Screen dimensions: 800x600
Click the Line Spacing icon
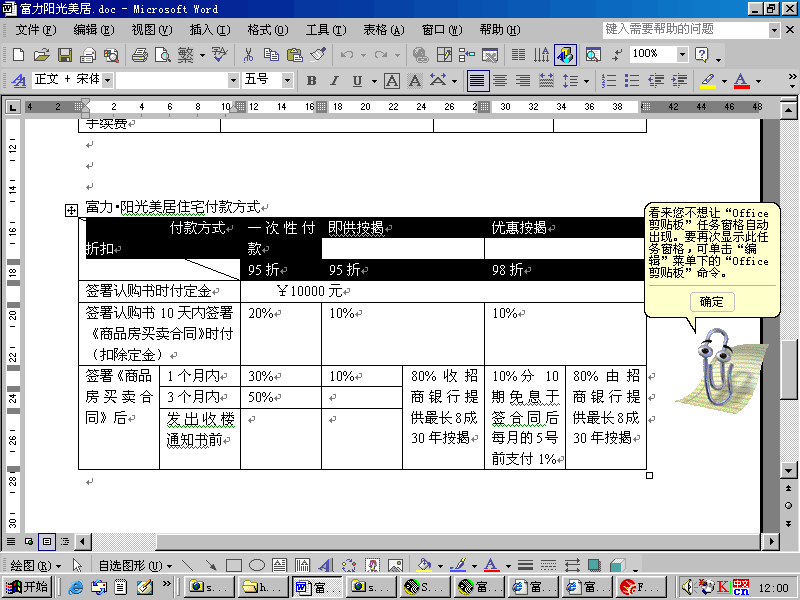[569, 81]
